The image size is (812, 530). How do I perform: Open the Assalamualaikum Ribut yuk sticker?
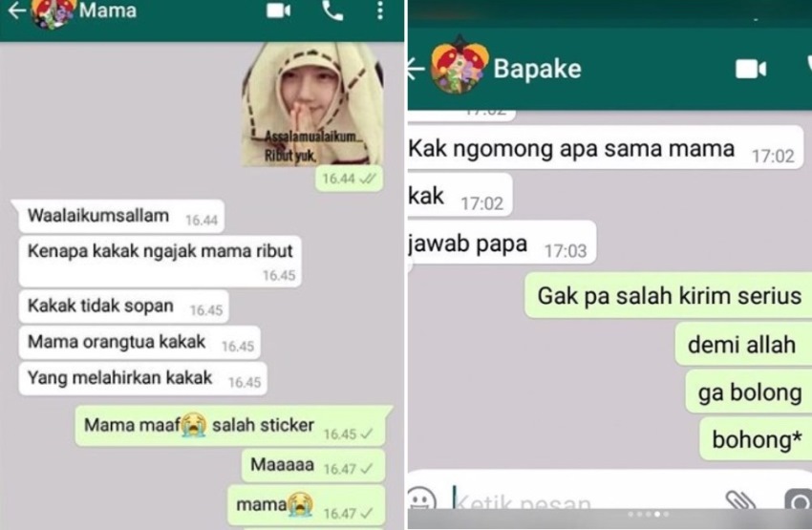click(x=312, y=104)
